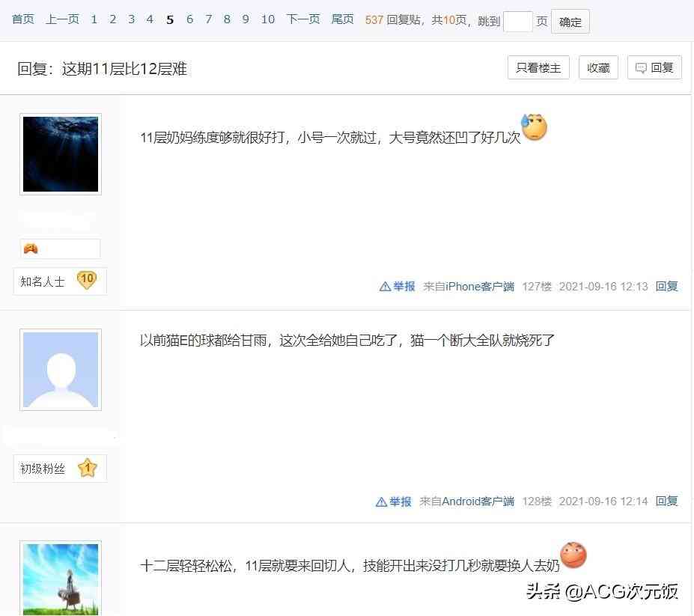Open the blue sky anime avatar
The image size is (694, 616).
pos(61,579)
